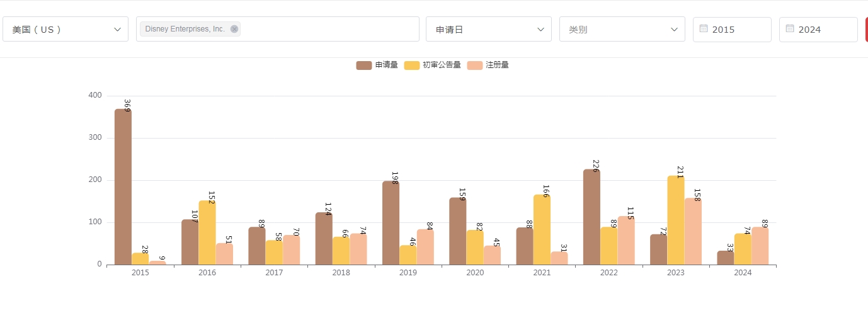Select 2019 注册量 bar with 84
The image size is (868, 320).
click(x=425, y=247)
